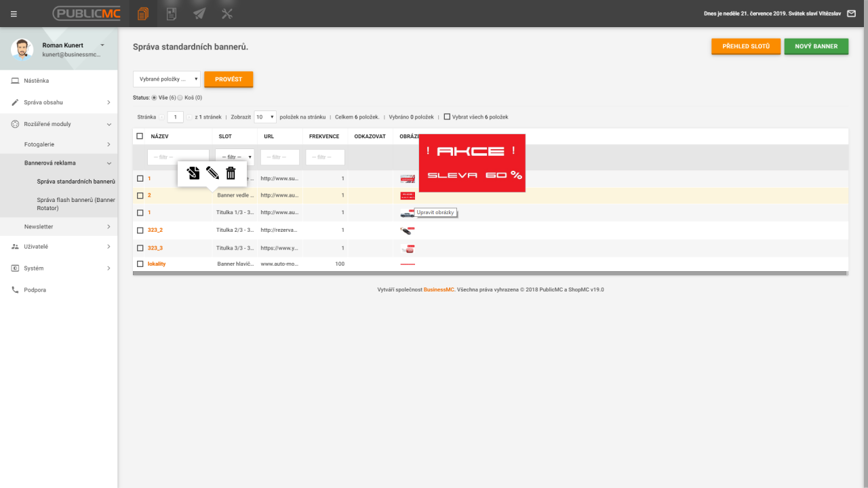Click the pencil edit icon in popup

(x=212, y=173)
